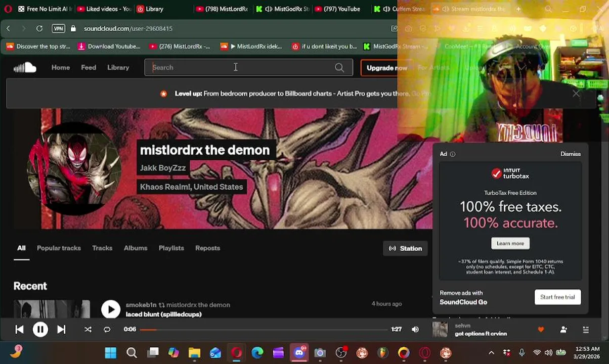
Task: Open Task View in taskbar
Action: pos(153,353)
